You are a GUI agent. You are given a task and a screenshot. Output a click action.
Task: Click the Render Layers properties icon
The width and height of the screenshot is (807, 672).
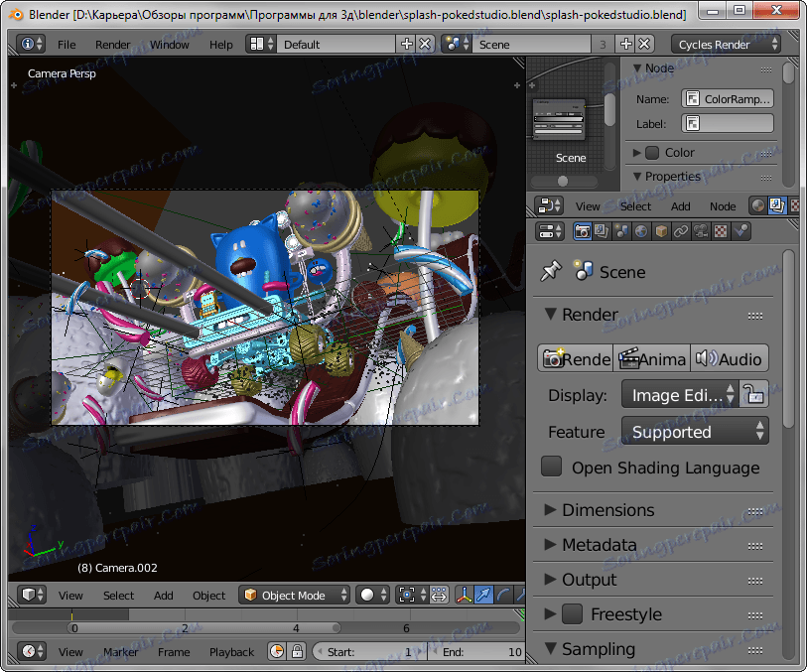coord(603,231)
